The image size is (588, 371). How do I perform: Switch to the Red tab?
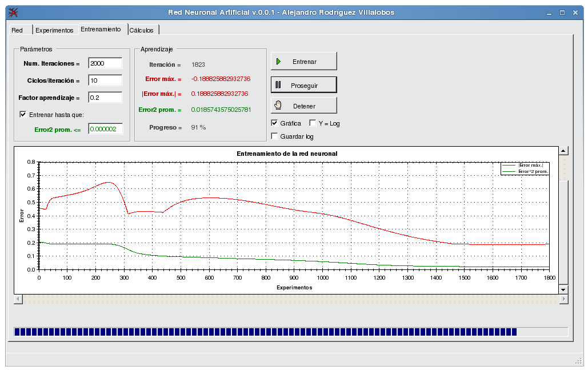(18, 29)
